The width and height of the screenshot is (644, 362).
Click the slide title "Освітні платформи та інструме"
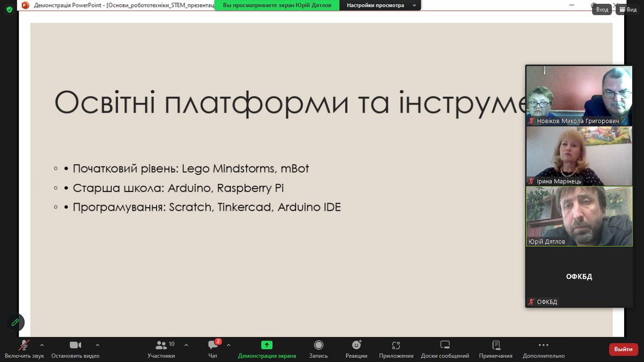pos(289,102)
